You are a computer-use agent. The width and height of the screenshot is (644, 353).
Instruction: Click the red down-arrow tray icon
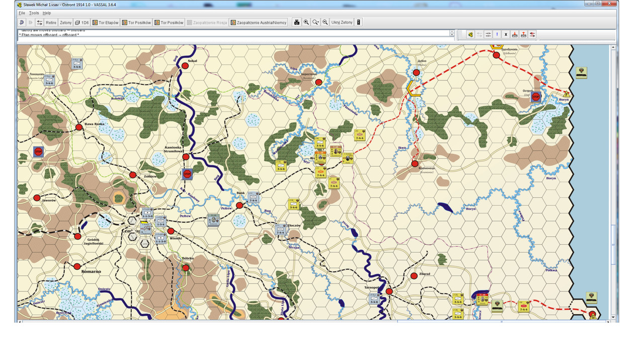pyautogui.click(x=515, y=35)
